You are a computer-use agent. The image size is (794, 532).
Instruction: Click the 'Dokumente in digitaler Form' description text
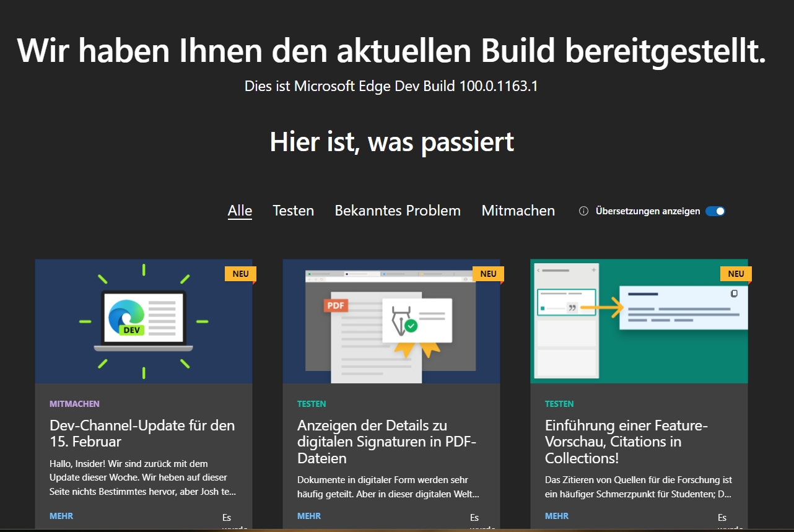click(388, 487)
